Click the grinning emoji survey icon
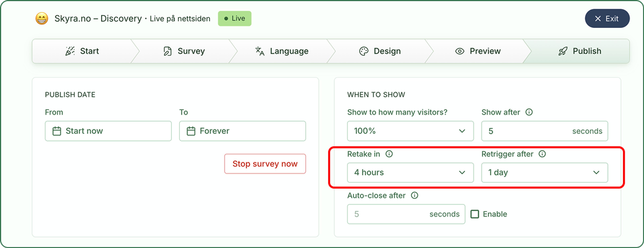Image resolution: width=644 pixels, height=248 pixels. [x=42, y=18]
